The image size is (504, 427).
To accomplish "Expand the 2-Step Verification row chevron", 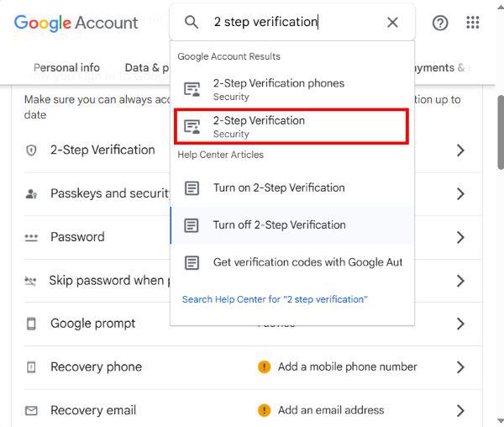I will pyautogui.click(x=460, y=150).
